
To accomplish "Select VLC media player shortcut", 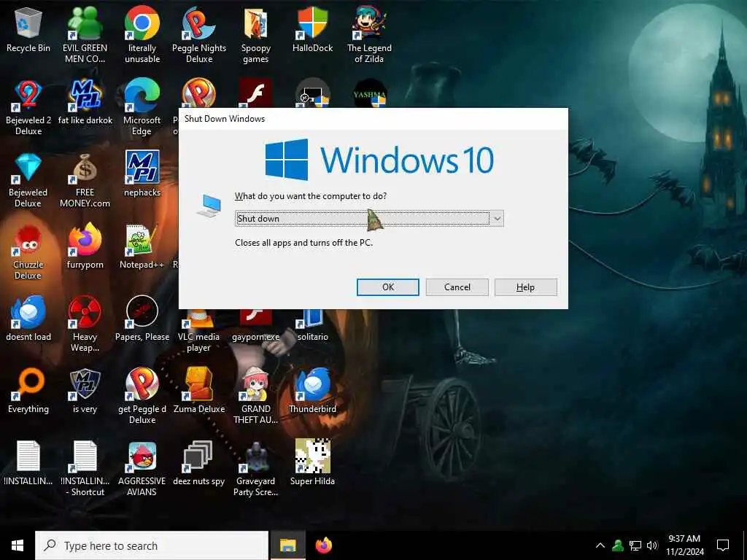I will coord(199,331).
